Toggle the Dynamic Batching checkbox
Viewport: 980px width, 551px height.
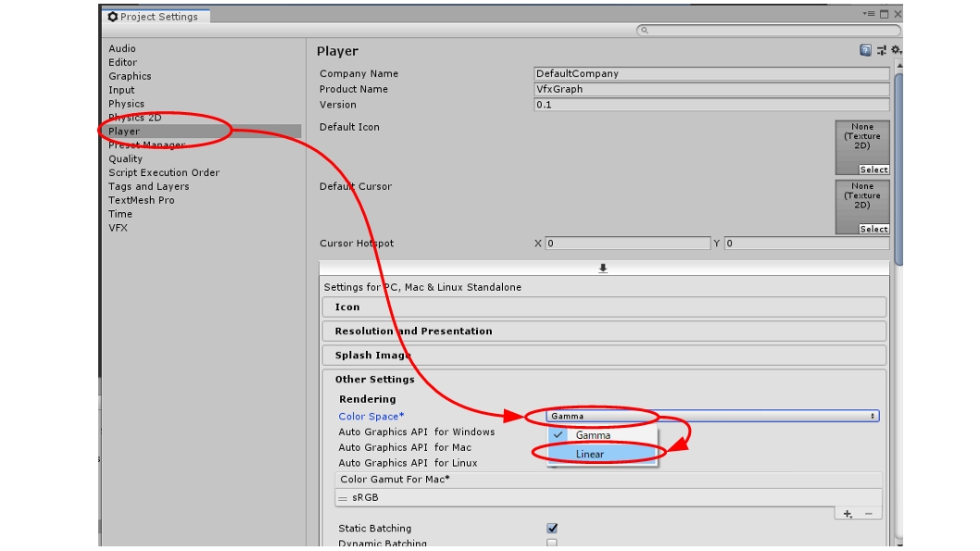552,543
